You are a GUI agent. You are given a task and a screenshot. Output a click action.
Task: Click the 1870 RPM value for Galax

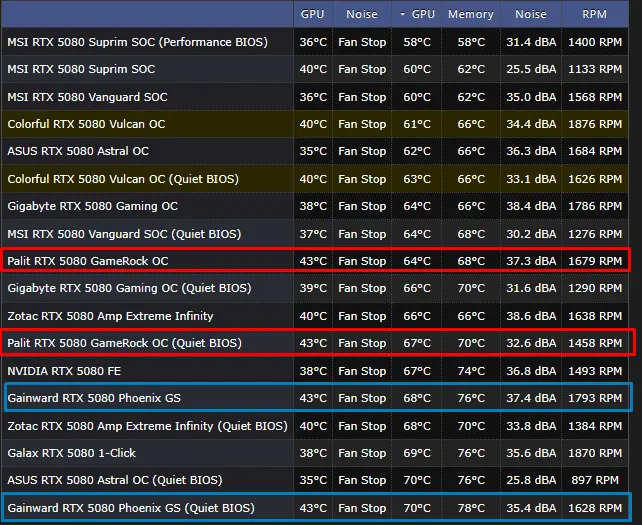pos(595,453)
